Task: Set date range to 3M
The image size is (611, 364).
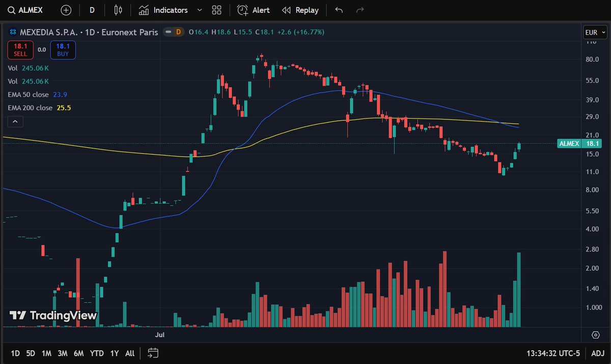Action: coord(63,353)
